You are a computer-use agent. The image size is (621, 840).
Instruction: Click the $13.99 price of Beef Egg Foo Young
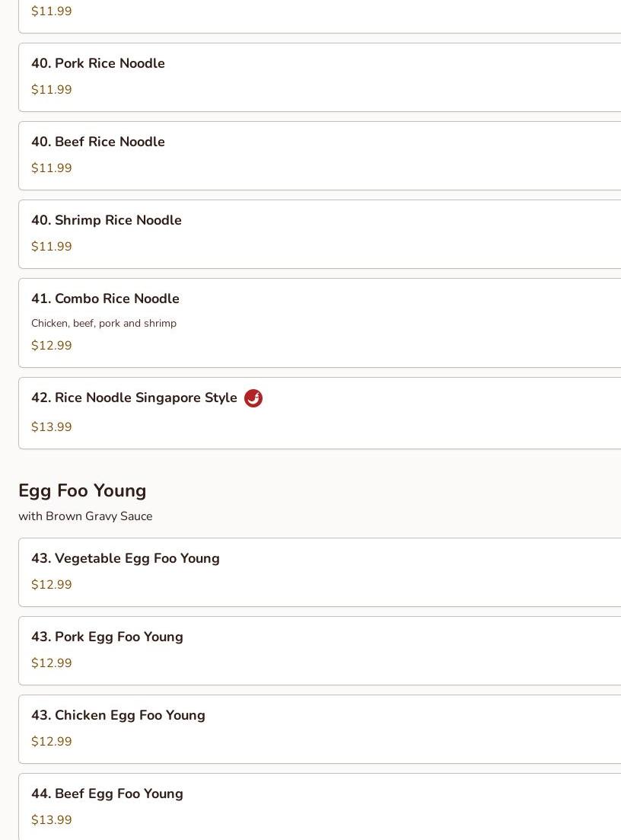[x=52, y=820]
